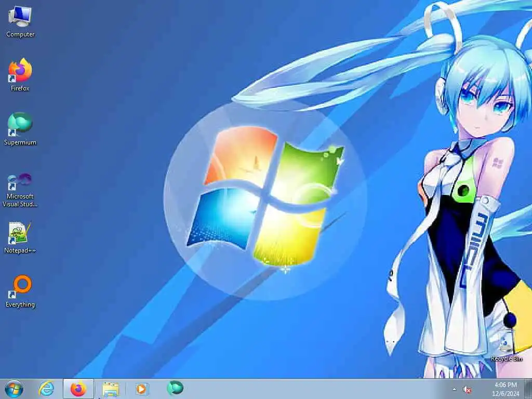Select the Supermium desktop shortcut
The width and height of the screenshot is (532, 399).
pos(20,129)
